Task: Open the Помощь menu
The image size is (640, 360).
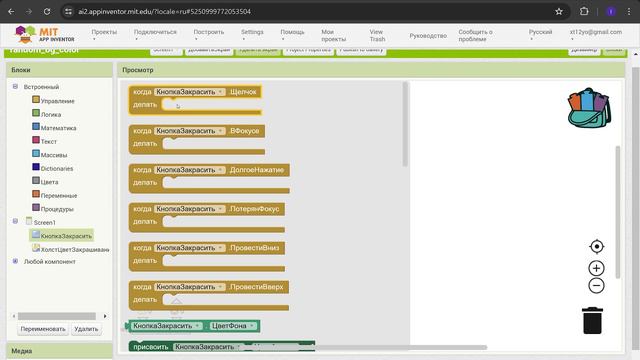Action: [x=292, y=35]
